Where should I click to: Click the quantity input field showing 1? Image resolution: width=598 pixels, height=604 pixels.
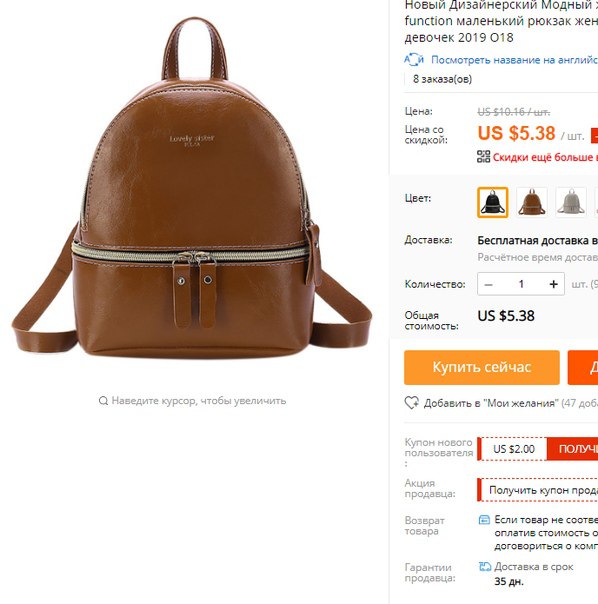pyautogui.click(x=521, y=284)
